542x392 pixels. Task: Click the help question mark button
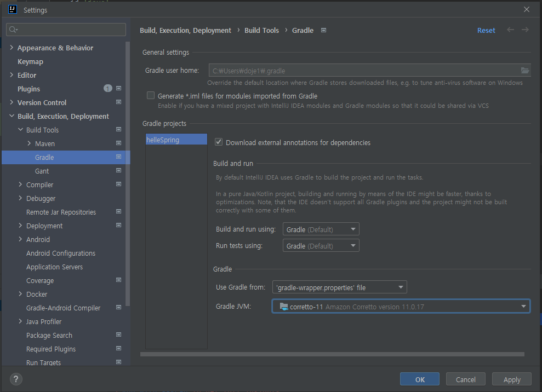pyautogui.click(x=16, y=379)
